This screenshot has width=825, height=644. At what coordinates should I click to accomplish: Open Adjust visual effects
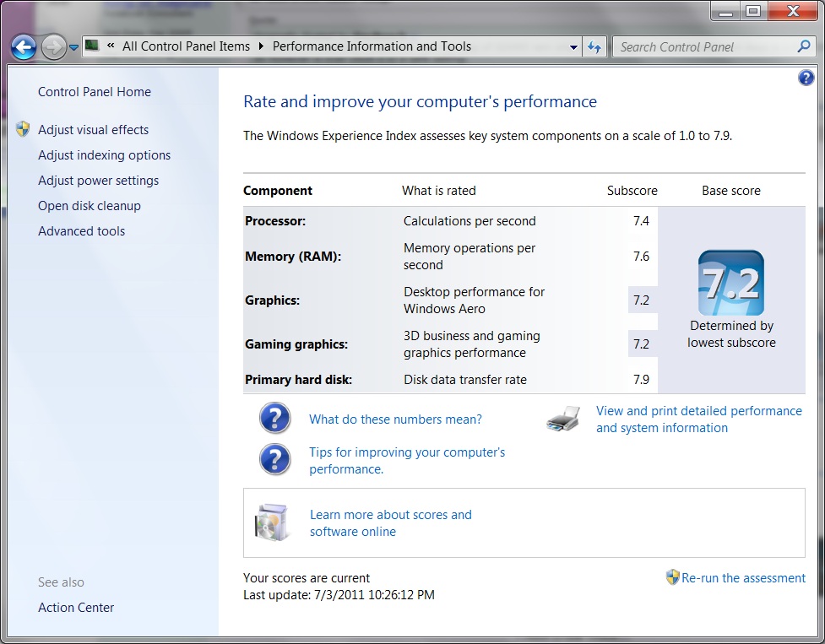[x=93, y=130]
